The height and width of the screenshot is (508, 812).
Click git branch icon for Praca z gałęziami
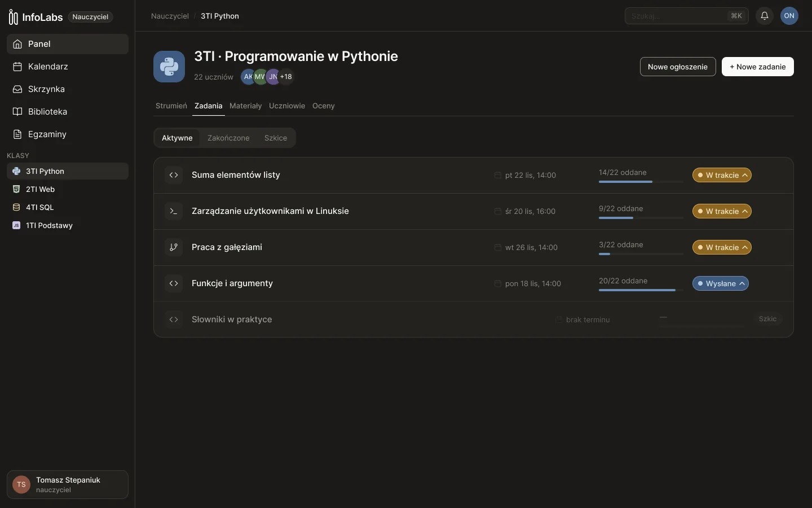(x=174, y=247)
